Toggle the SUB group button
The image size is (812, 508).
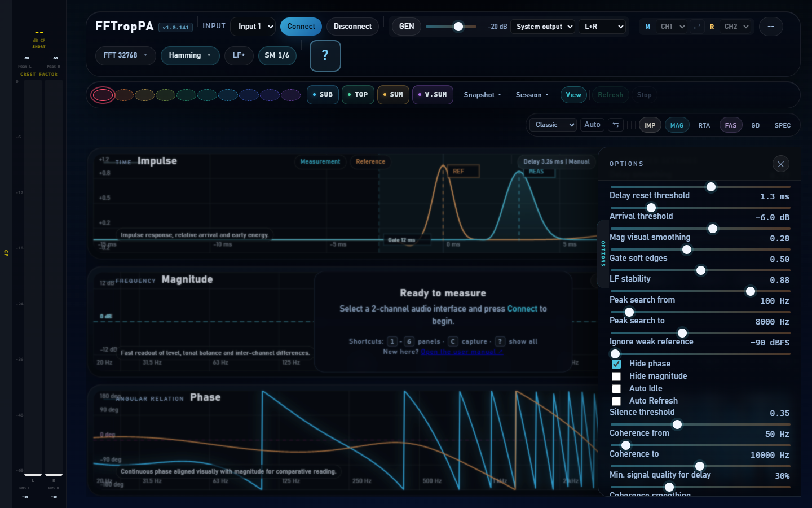[323, 95]
